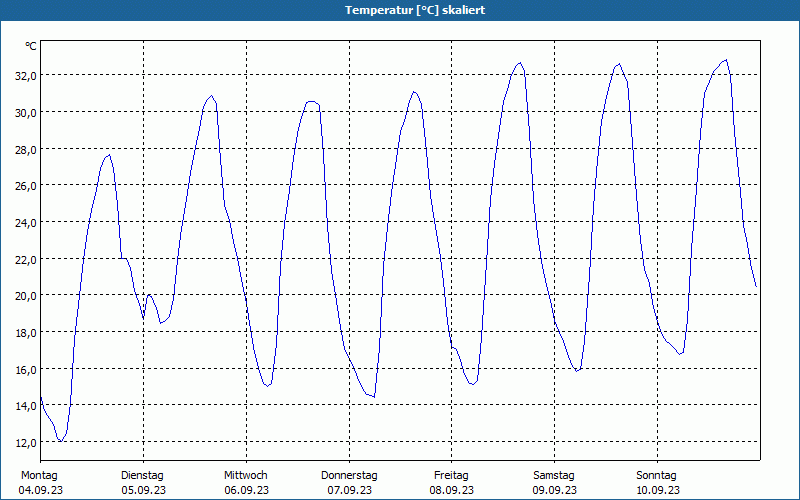Screen dimensions: 800x500
Task: Click the 20,0 y-axis tick label
Action: coord(25,295)
